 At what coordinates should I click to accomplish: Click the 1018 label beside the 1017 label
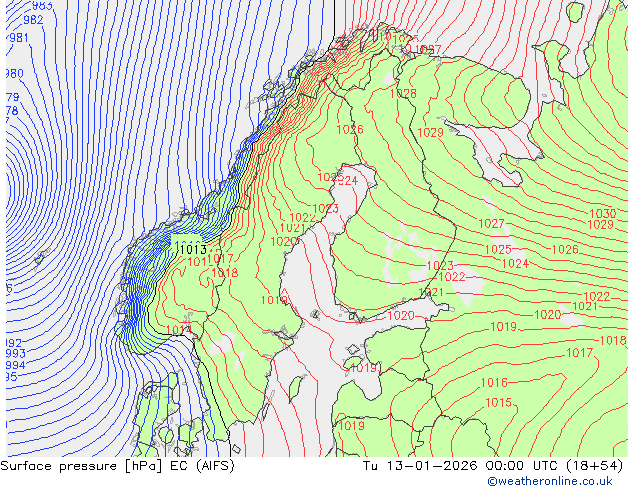pyautogui.click(x=225, y=273)
